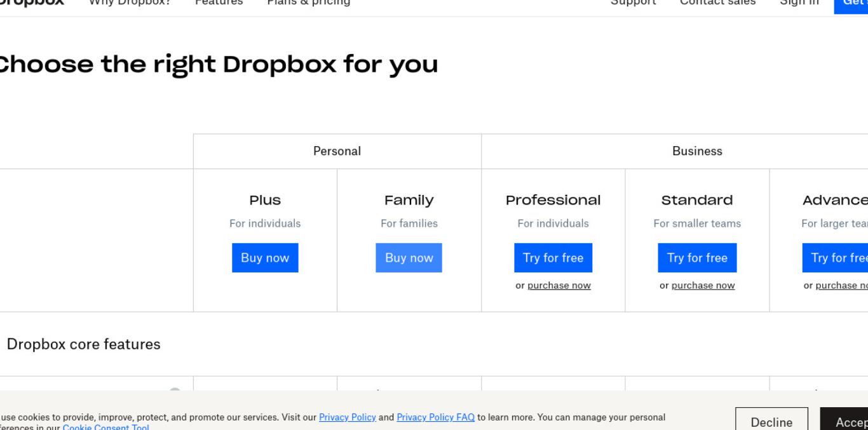The image size is (868, 430).
Task: Open the Dropbox logo home link
Action: pyautogui.click(x=31, y=3)
